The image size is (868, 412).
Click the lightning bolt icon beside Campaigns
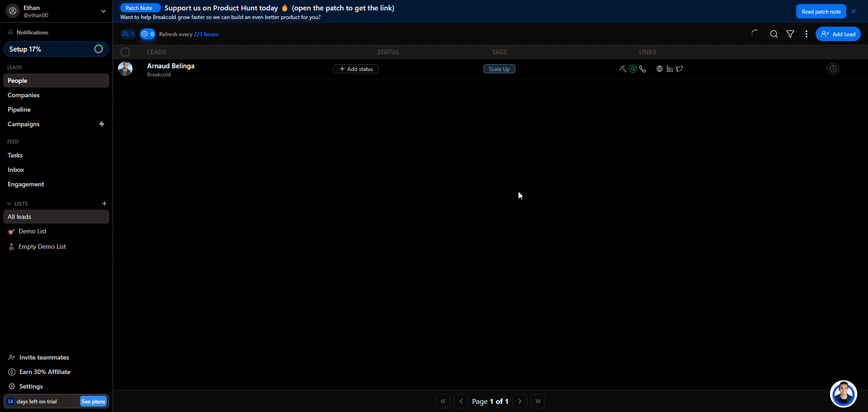(102, 124)
